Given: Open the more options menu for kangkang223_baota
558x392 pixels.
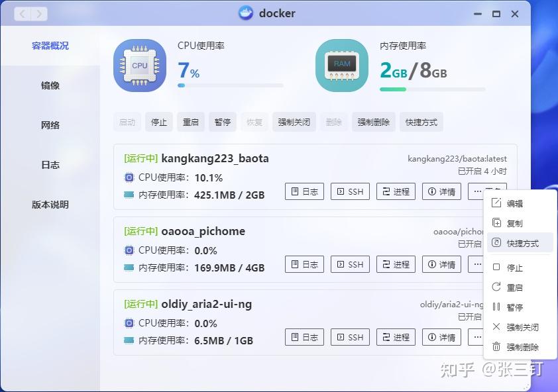Looking at the screenshot, I should 481,191.
